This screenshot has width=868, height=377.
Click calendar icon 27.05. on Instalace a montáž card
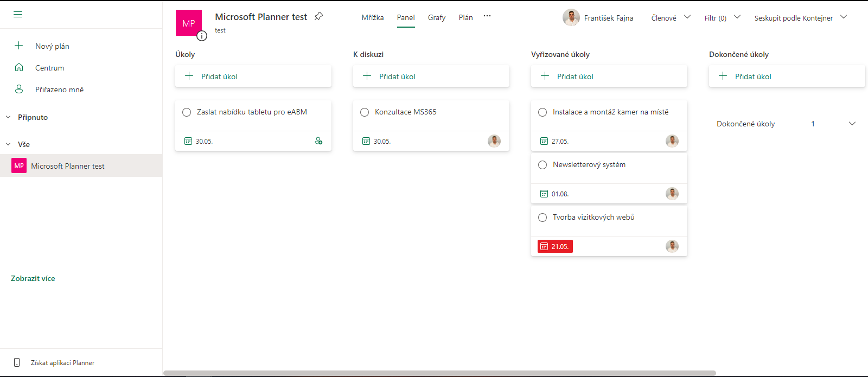(x=544, y=141)
